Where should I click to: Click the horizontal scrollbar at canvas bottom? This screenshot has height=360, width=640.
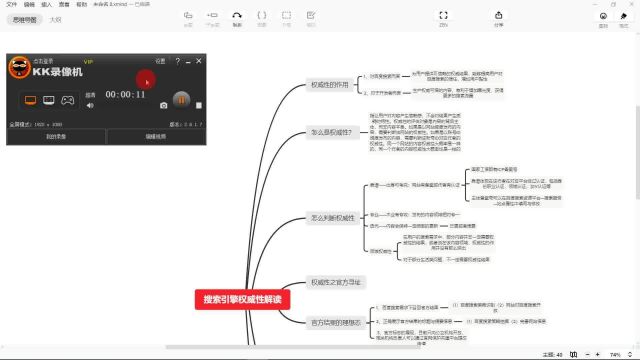[293, 347]
